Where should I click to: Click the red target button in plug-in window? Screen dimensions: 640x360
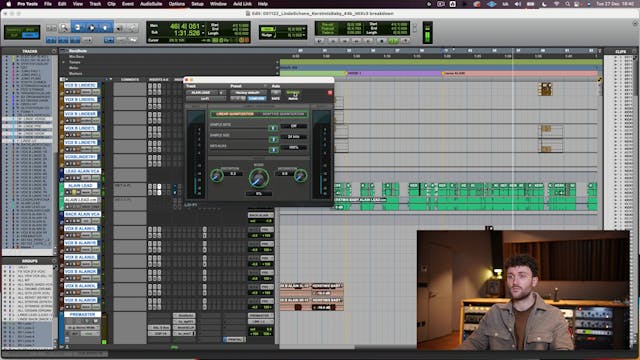(330, 93)
